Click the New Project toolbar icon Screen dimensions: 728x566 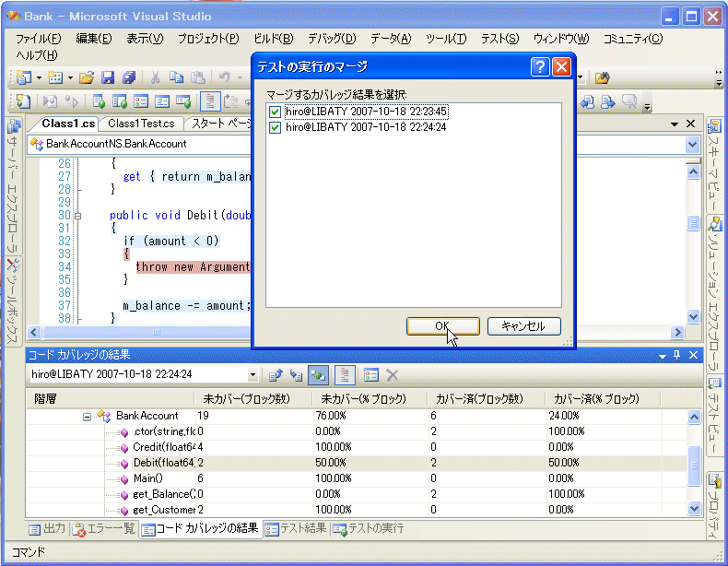pos(23,77)
